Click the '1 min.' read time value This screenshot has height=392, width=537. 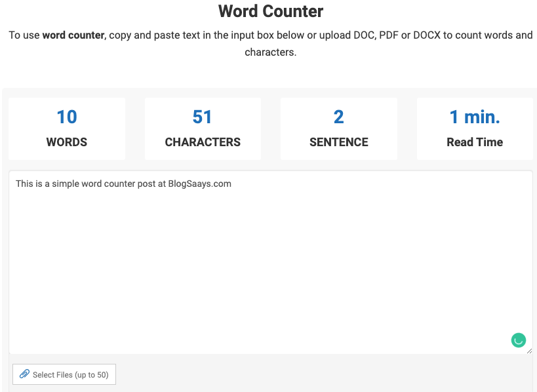click(x=475, y=117)
